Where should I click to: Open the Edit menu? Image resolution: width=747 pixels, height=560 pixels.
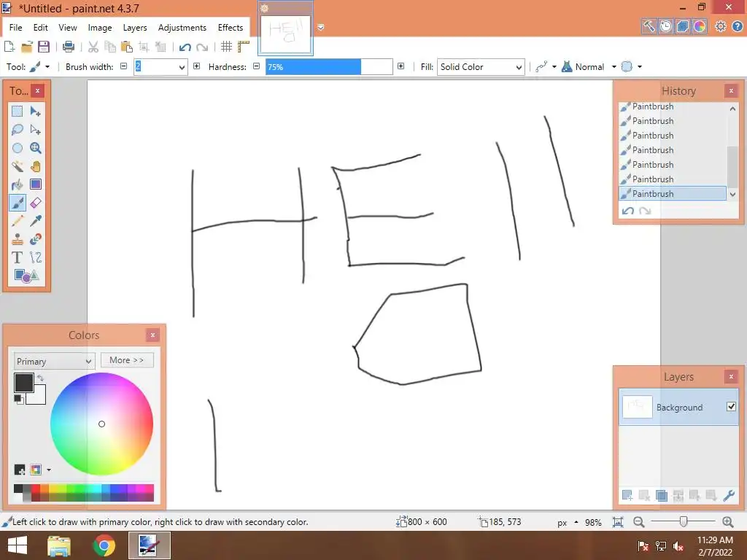41,28
